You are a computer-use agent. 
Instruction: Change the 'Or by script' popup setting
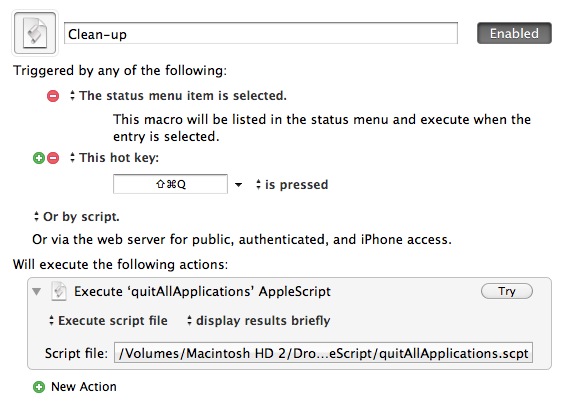click(x=76, y=217)
